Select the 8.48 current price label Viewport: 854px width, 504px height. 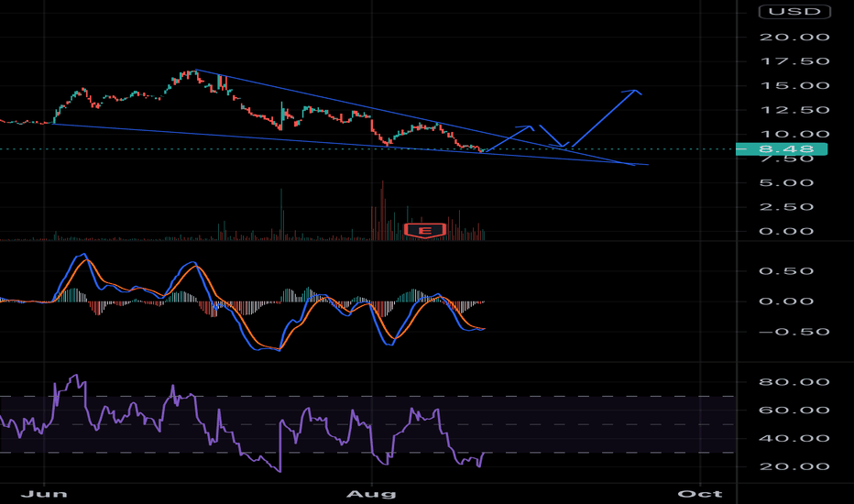click(782, 148)
